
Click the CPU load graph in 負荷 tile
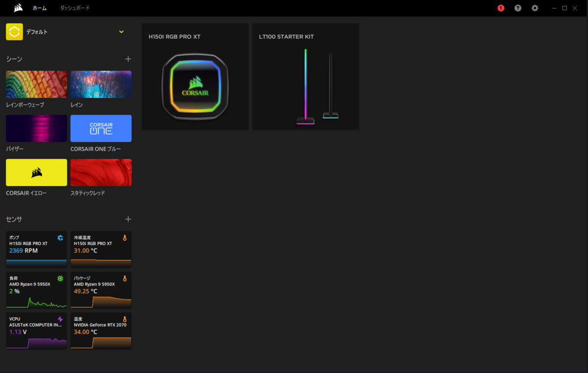tap(36, 302)
